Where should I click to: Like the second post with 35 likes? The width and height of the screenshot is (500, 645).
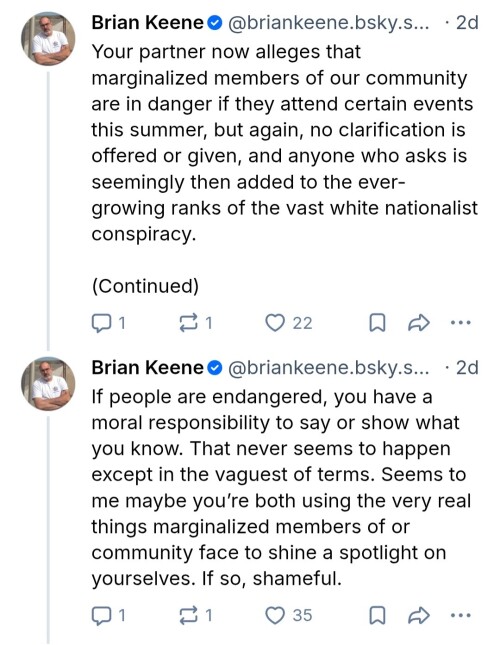tap(288, 615)
